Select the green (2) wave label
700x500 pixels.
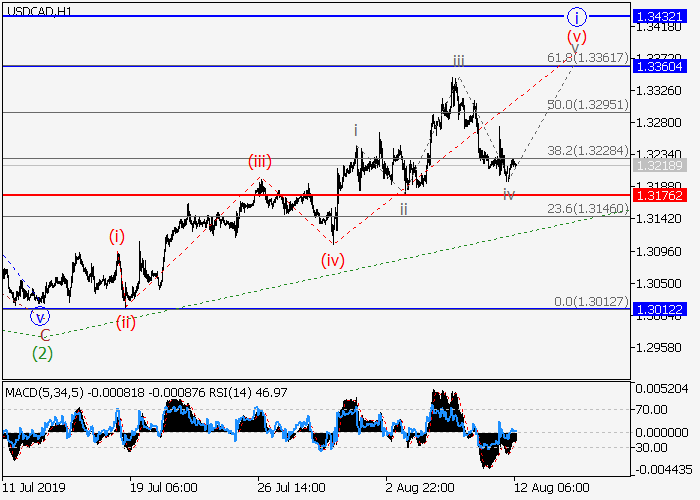click(42, 352)
